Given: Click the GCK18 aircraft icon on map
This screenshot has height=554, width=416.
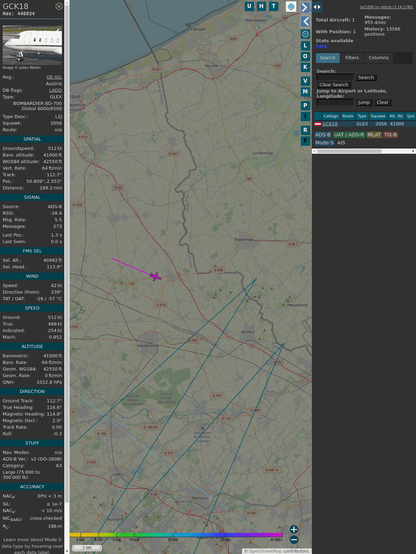Looking at the screenshot, I should click(x=155, y=276).
